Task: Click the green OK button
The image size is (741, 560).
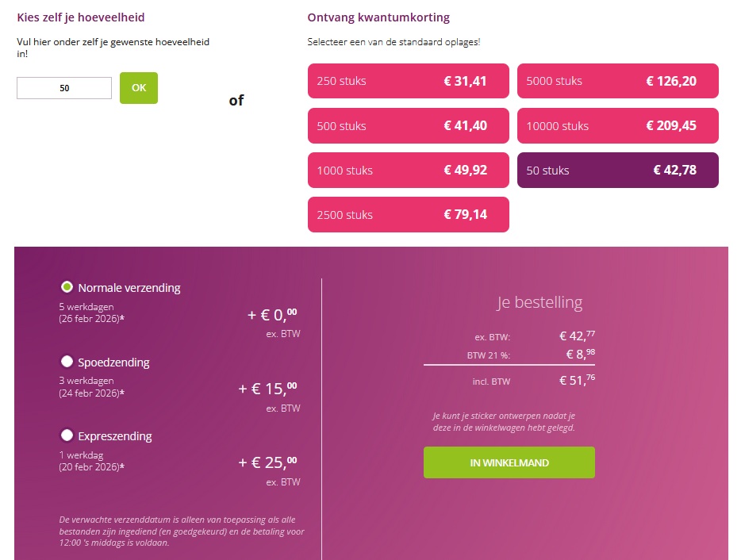Action: click(x=138, y=87)
